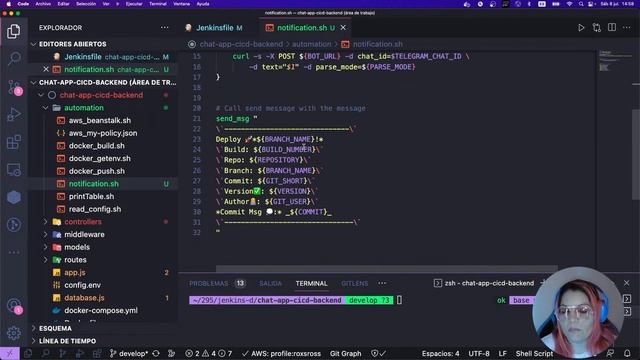Image resolution: width=640 pixels, height=360 pixels.
Task: Close the terminal panel
Action: pos(627,283)
